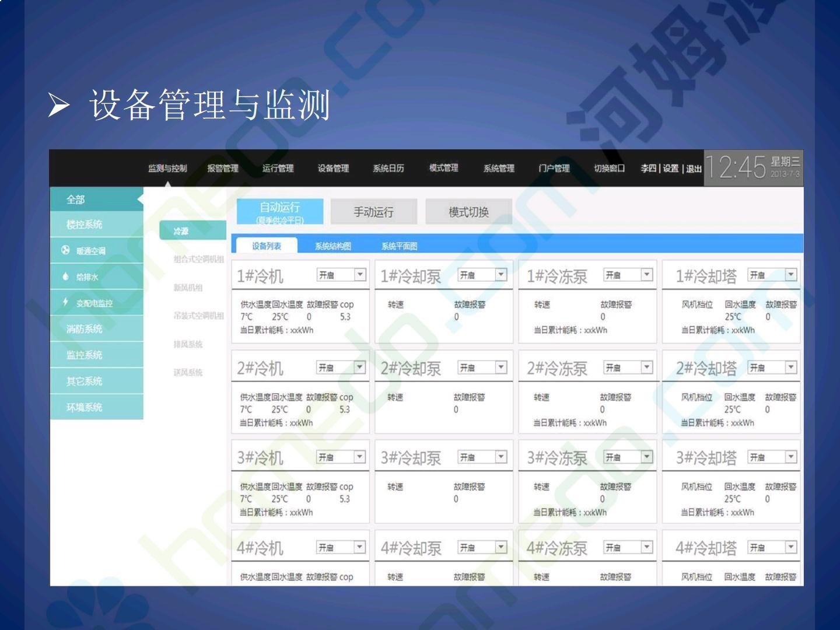This screenshot has width=840, height=630.
Task: Switch to the 系统结构图 tab
Action: [x=333, y=246]
